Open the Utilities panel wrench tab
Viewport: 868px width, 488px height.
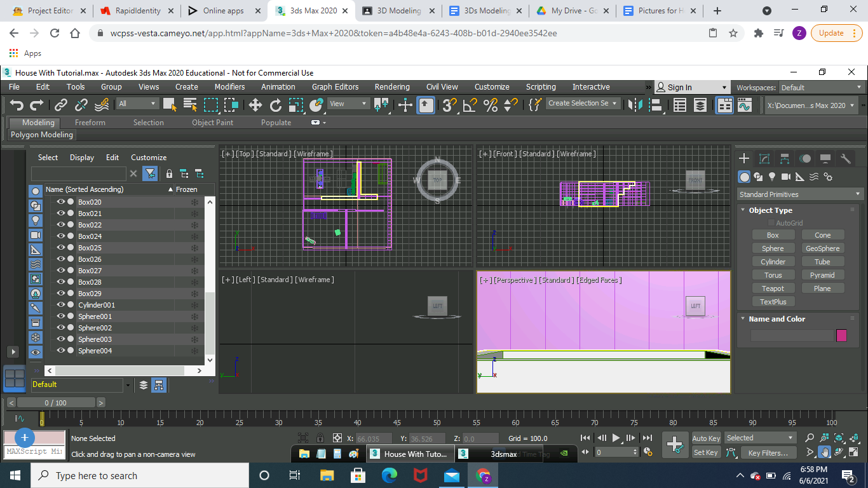click(846, 159)
